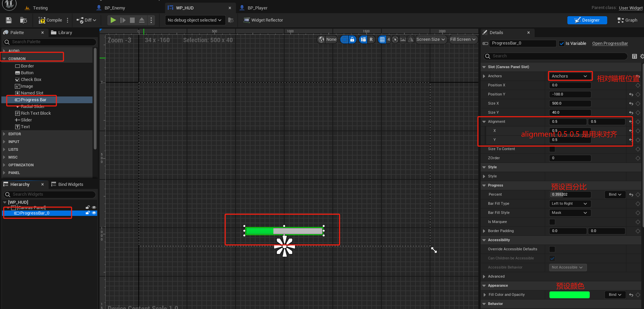Select the Border widget in the palette
The height and width of the screenshot is (309, 644).
pos(24,66)
